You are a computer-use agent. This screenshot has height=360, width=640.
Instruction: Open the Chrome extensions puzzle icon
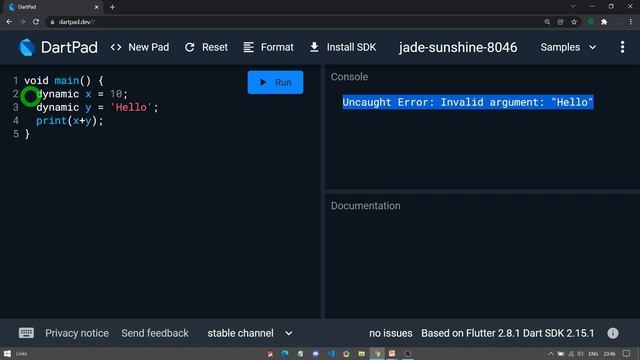tap(604, 22)
